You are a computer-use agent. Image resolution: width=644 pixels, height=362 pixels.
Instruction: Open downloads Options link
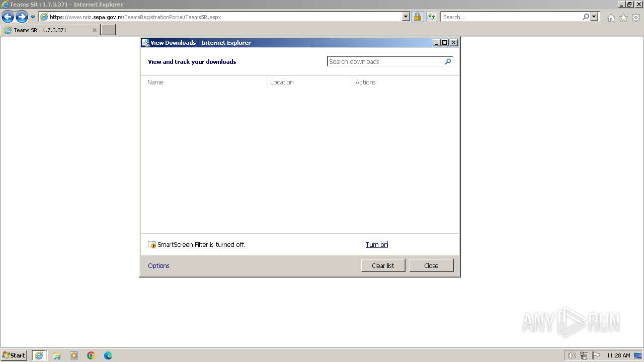point(158,266)
